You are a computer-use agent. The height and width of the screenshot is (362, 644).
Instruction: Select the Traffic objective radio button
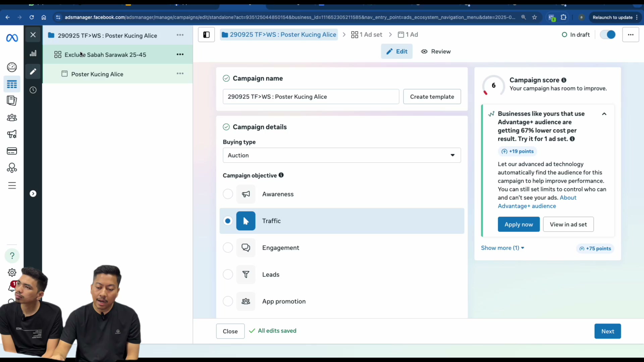coord(228,221)
